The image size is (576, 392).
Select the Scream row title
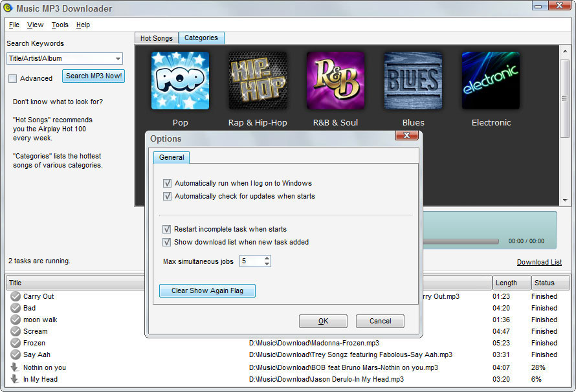(x=35, y=331)
